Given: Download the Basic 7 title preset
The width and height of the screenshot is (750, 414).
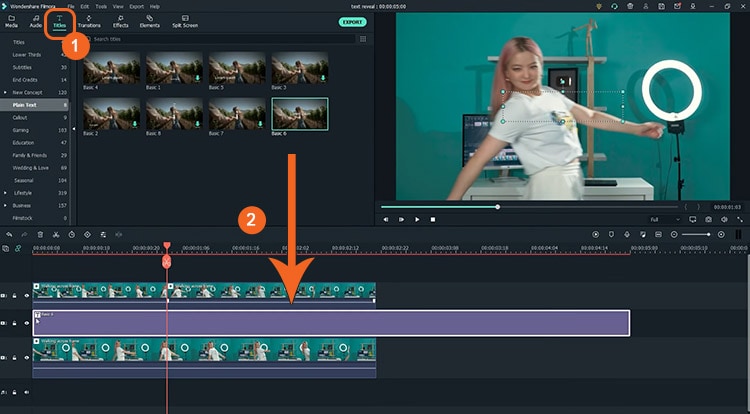Looking at the screenshot, I should tap(260, 124).
